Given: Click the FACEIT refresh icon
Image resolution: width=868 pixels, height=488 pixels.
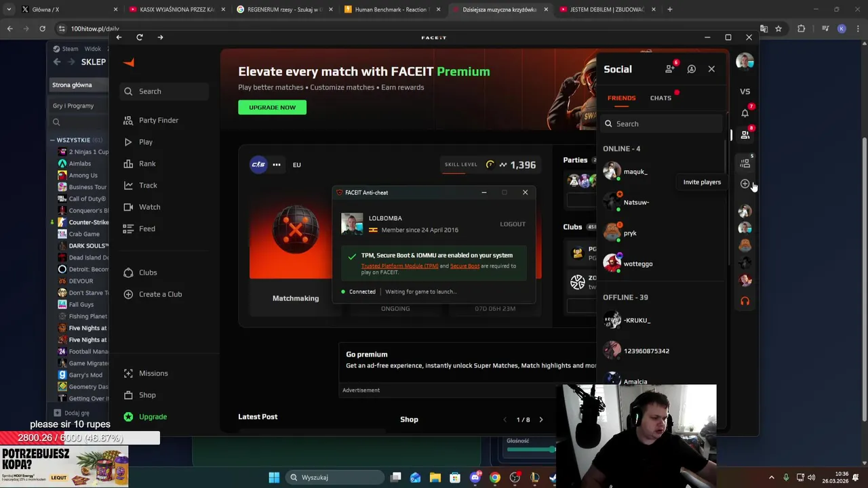Looking at the screenshot, I should coord(139,37).
